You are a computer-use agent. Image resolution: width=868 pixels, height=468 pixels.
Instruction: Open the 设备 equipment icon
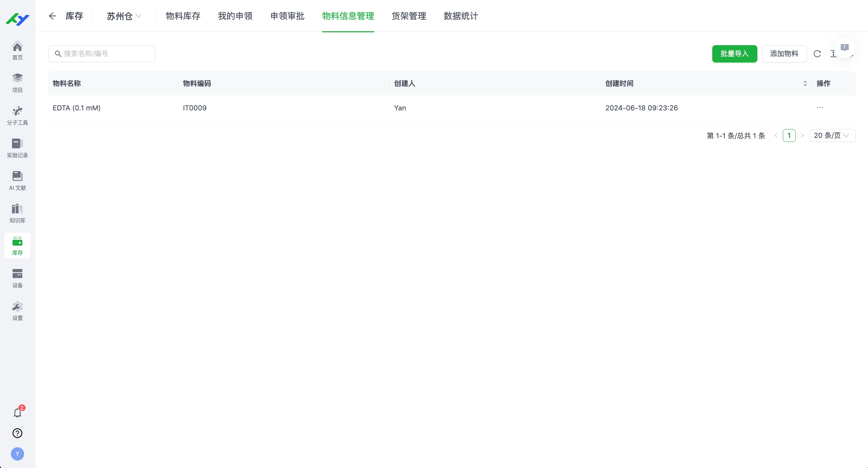pos(17,278)
